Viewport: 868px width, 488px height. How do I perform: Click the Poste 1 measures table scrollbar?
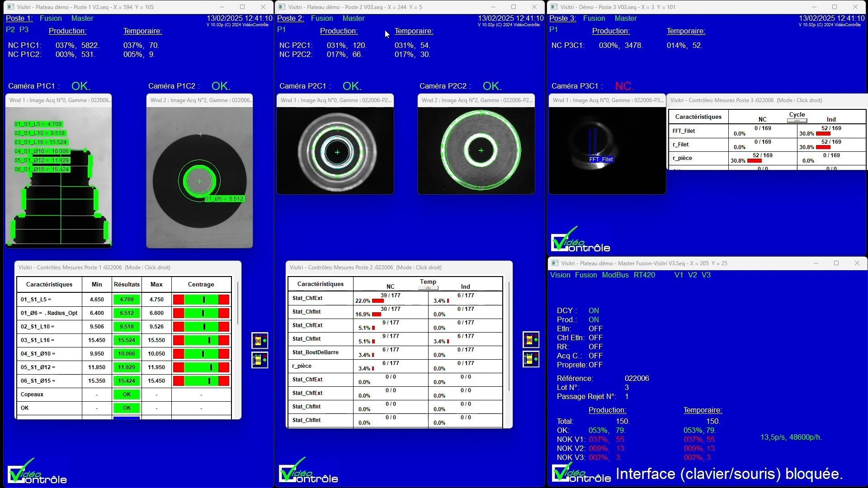pos(238,303)
